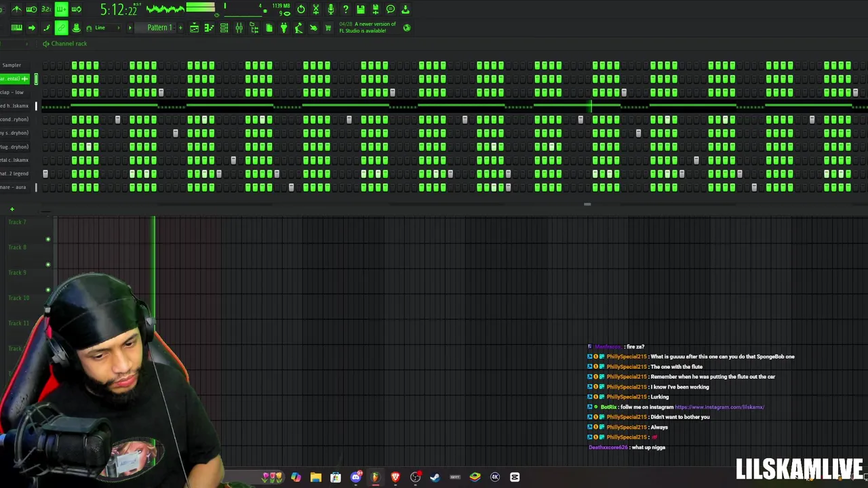Open OBS Studio from taskbar

click(x=415, y=477)
